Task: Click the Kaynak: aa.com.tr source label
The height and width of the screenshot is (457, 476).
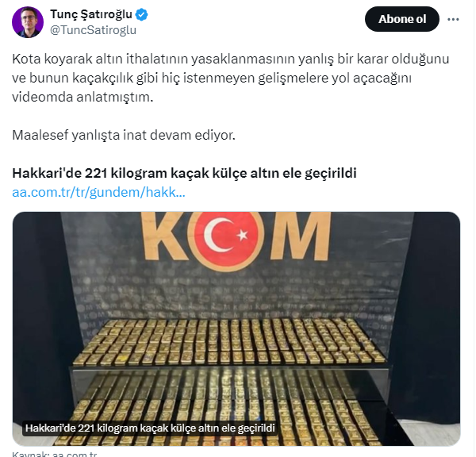Action: (55, 454)
